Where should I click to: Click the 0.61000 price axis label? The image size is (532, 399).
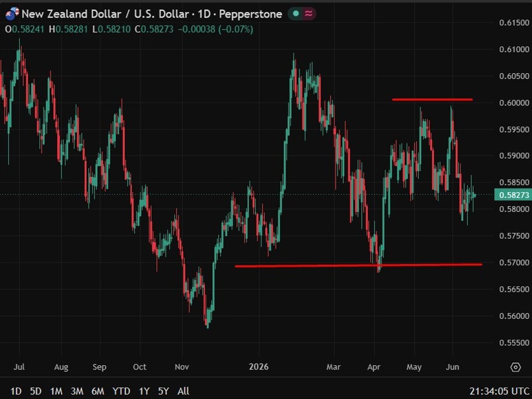coord(514,50)
